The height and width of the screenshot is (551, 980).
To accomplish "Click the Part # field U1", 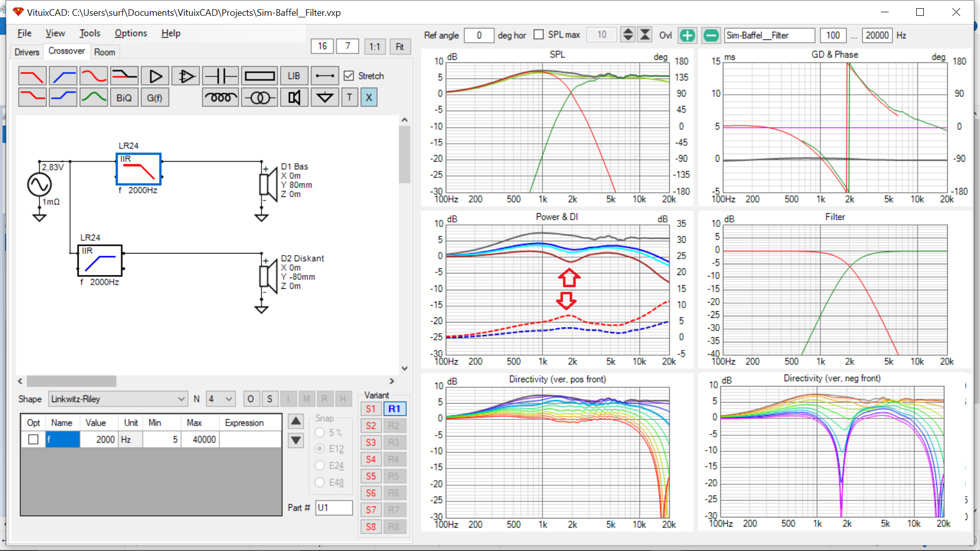I will (x=334, y=508).
